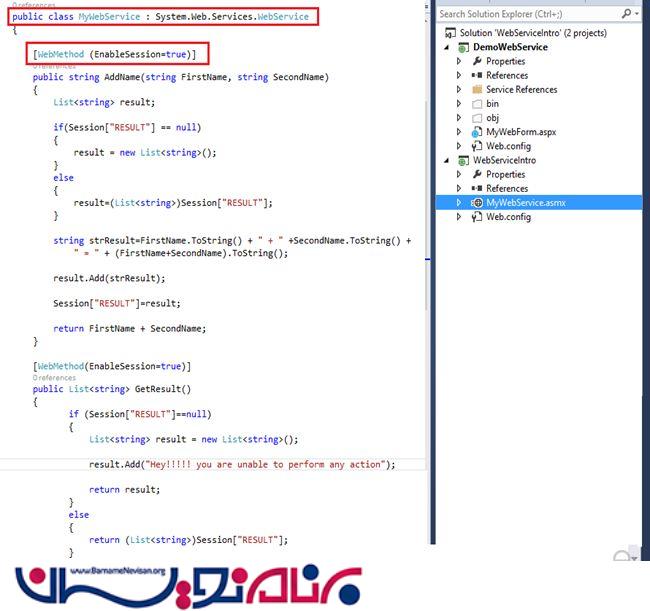Focus the Search Solution Explorer field

click(529, 14)
